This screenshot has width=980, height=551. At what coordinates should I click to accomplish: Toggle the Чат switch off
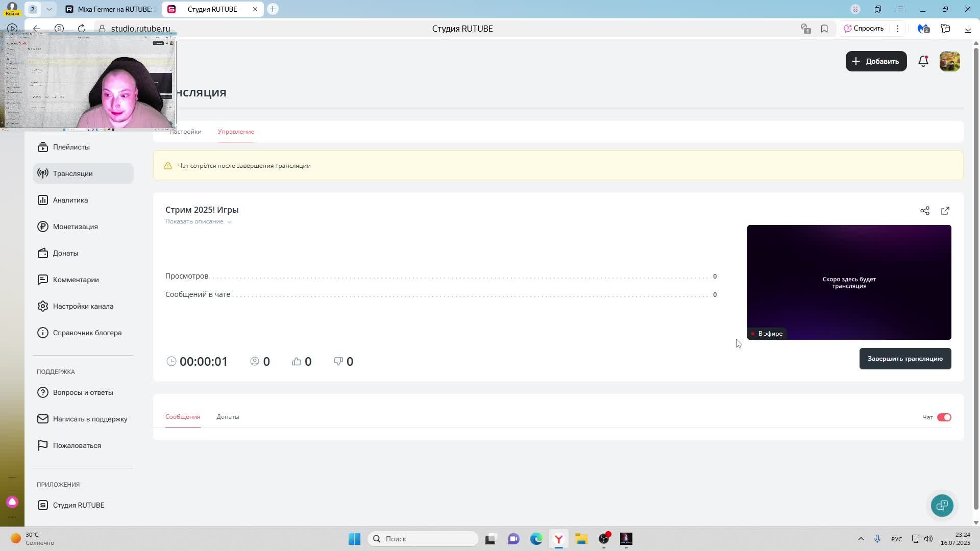(944, 417)
